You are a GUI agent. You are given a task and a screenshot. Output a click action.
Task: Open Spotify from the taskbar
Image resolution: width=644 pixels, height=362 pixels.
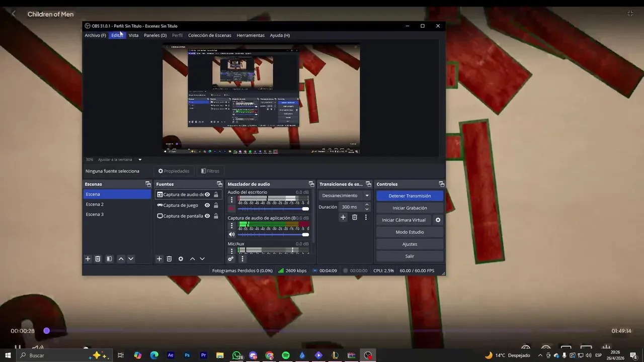(x=286, y=355)
